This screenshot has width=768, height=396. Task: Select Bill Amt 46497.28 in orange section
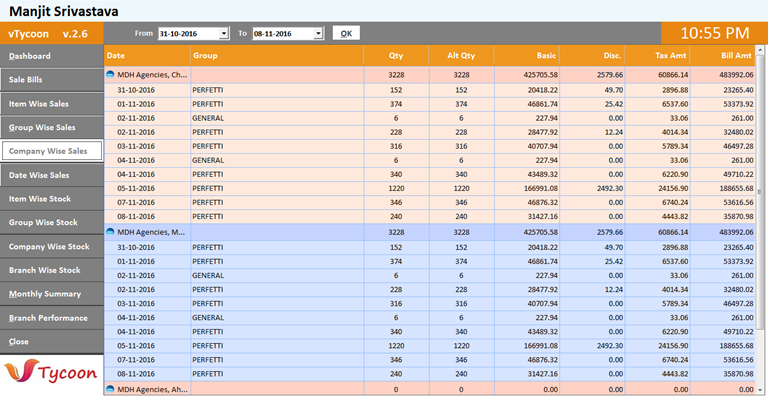click(723, 146)
